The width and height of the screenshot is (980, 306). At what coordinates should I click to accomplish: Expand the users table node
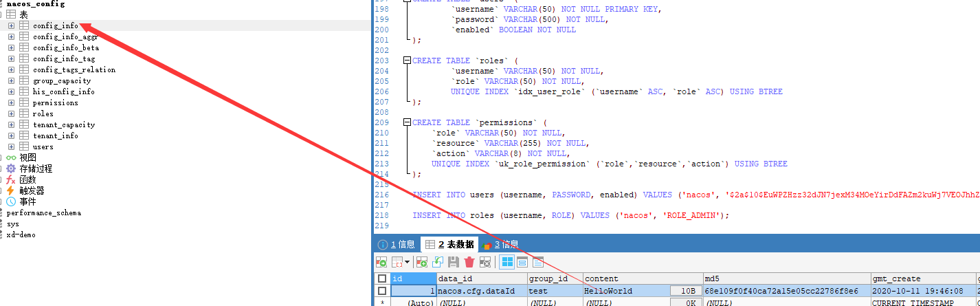coord(12,146)
